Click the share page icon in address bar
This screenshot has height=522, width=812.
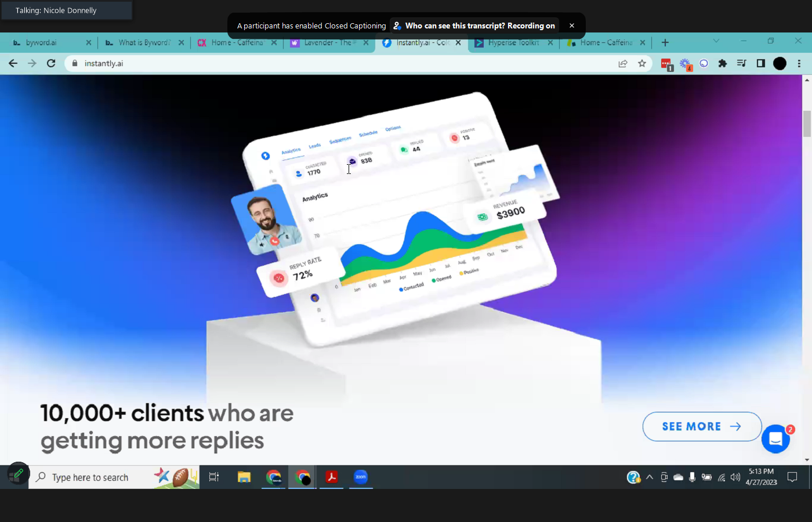pos(623,63)
